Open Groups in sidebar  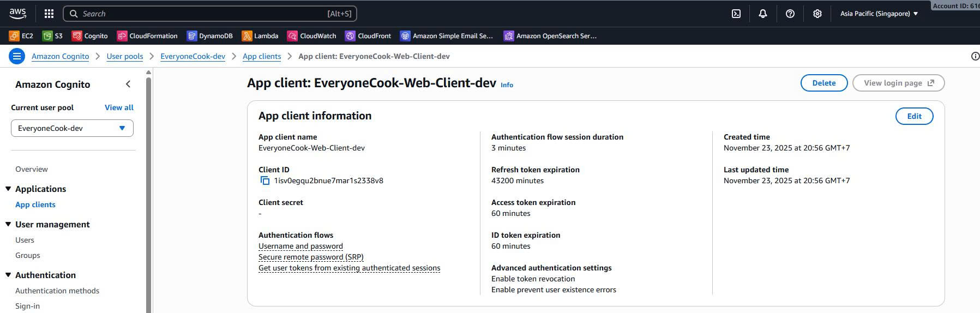28,255
